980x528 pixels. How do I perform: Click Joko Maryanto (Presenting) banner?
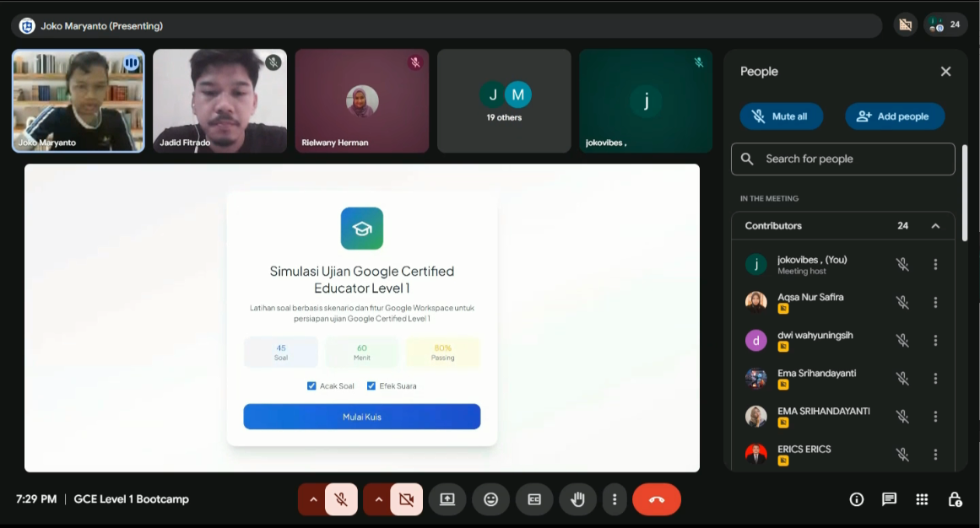(x=447, y=25)
